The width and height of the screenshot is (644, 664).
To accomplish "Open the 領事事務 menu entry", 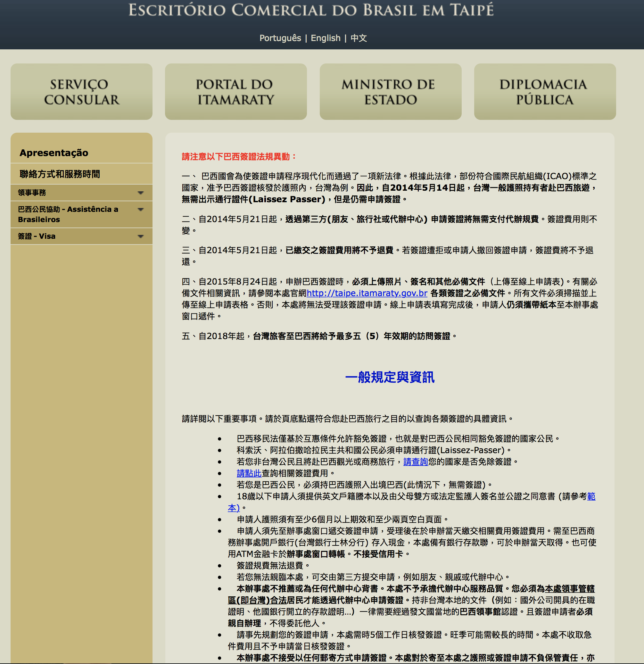I will pyautogui.click(x=32, y=193).
